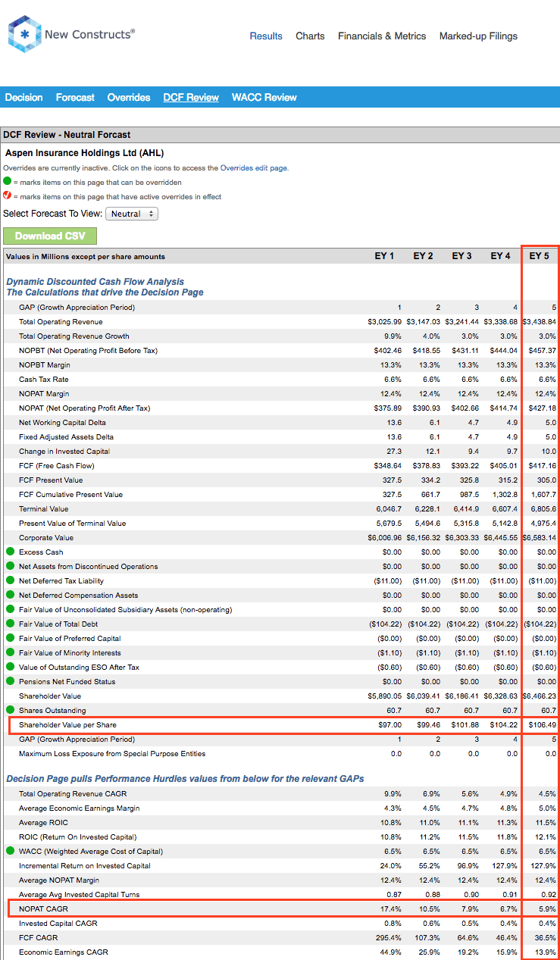Click override dot for Net Deferred Tax Liability
Screen dimensions: 560x960
click(10, 580)
